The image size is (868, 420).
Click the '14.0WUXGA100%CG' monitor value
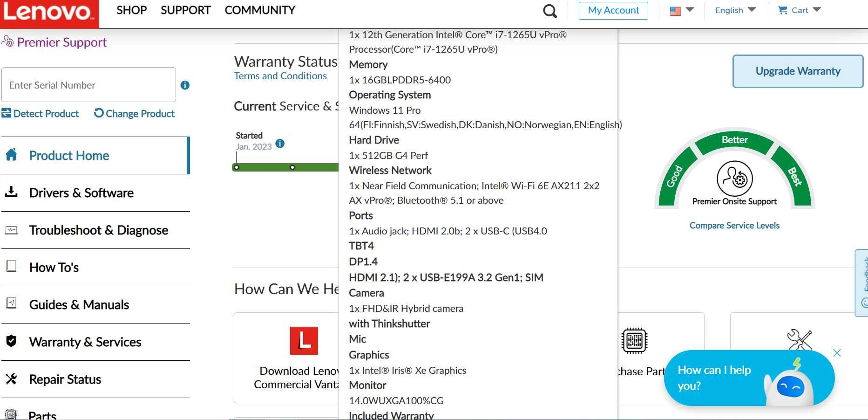coord(396,401)
